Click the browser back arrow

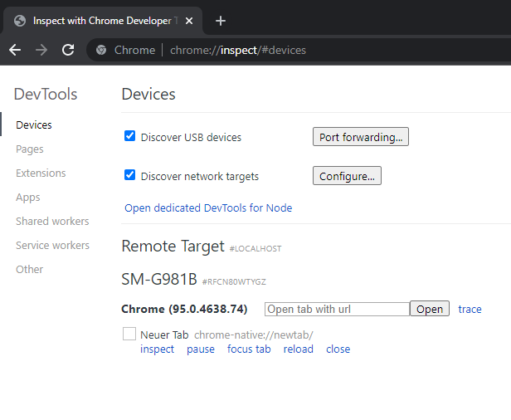click(x=15, y=50)
